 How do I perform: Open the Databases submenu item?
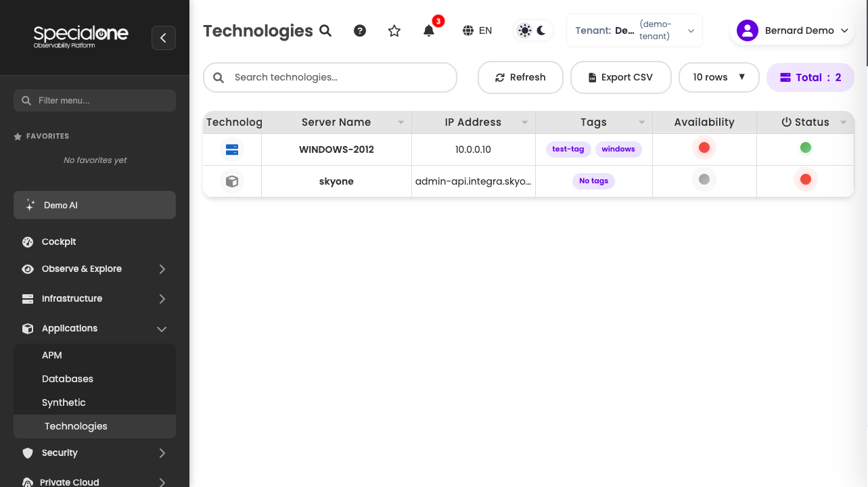coord(95,379)
